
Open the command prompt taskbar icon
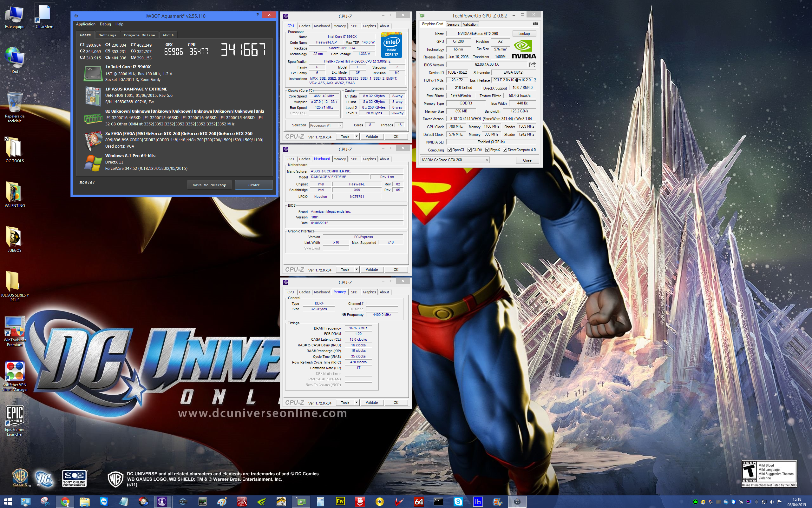438,502
